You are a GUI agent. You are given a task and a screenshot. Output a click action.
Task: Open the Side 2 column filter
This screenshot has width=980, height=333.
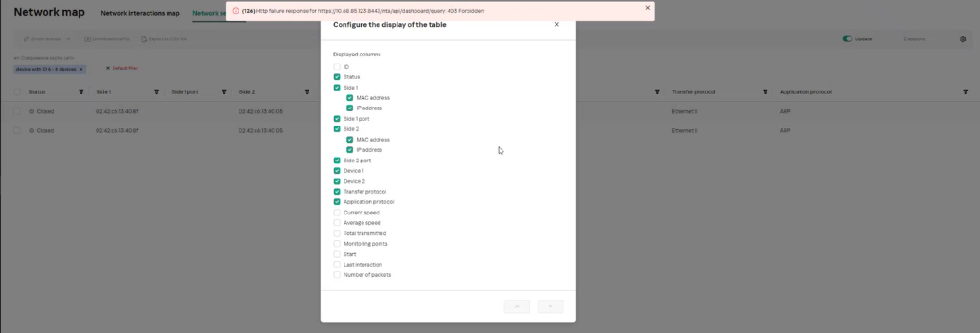tap(306, 92)
